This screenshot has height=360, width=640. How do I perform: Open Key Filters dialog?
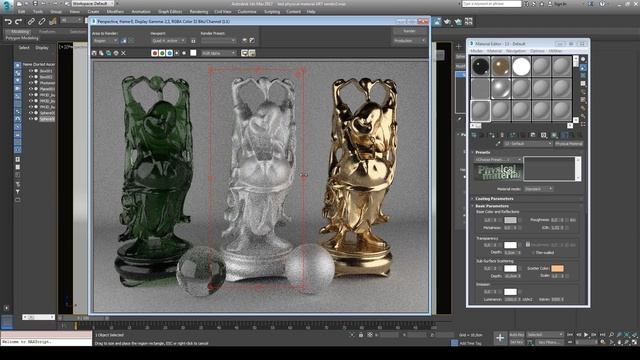click(550, 342)
